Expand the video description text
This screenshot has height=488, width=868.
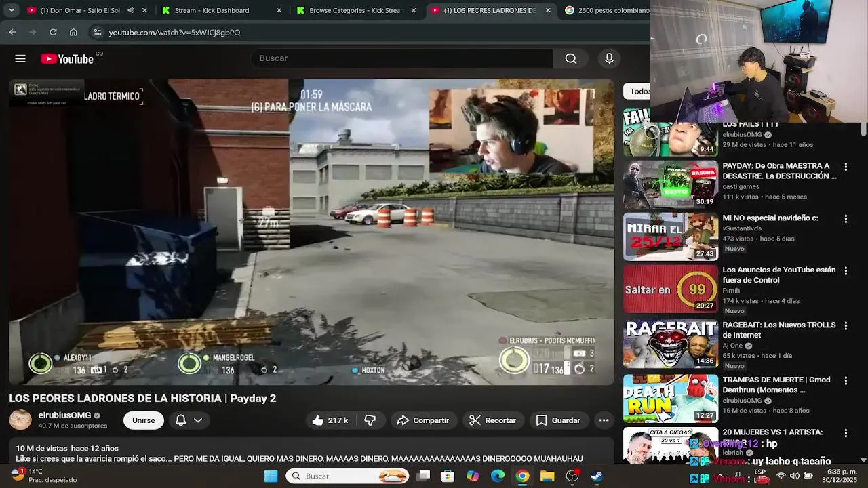pyautogui.click(x=311, y=453)
